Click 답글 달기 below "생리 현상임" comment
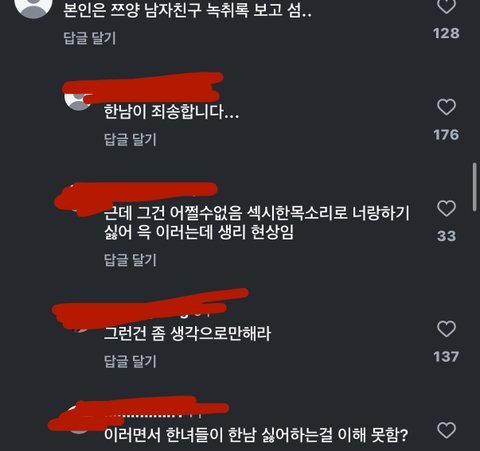 coord(130,260)
